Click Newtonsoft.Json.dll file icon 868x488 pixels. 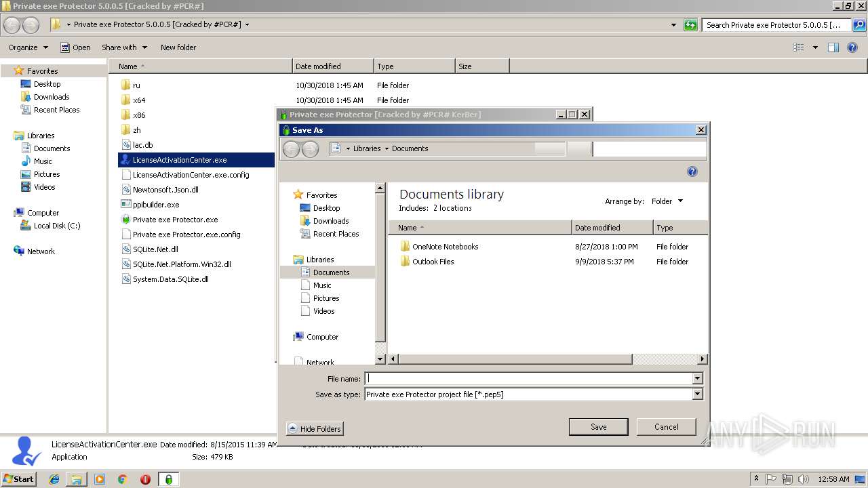coord(125,190)
